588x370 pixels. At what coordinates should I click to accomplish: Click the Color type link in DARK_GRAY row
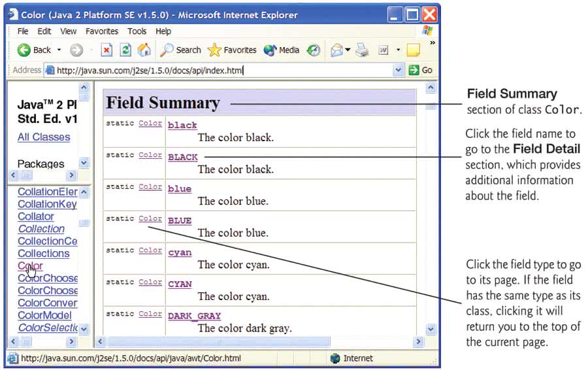tap(150, 314)
